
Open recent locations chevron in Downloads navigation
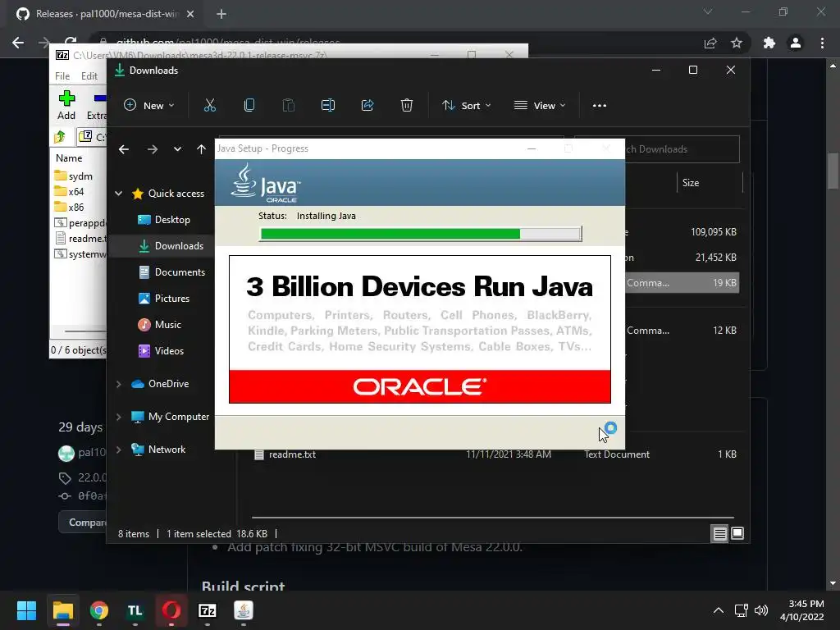click(177, 149)
